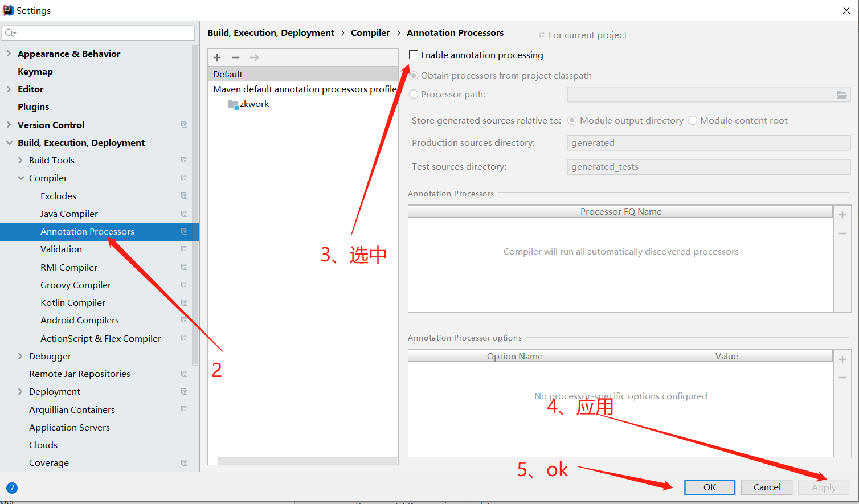Click project-level icon beside Coverage

(x=184, y=463)
